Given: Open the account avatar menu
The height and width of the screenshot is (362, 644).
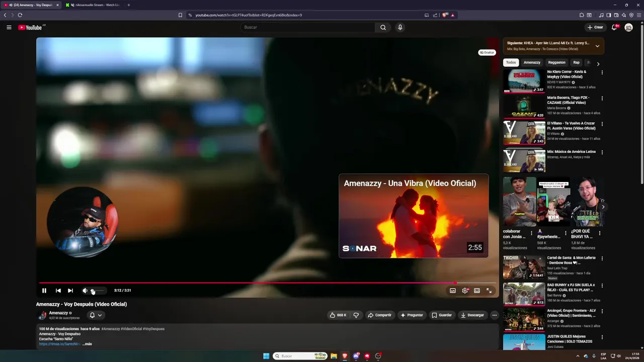Looking at the screenshot, I should point(628,27).
